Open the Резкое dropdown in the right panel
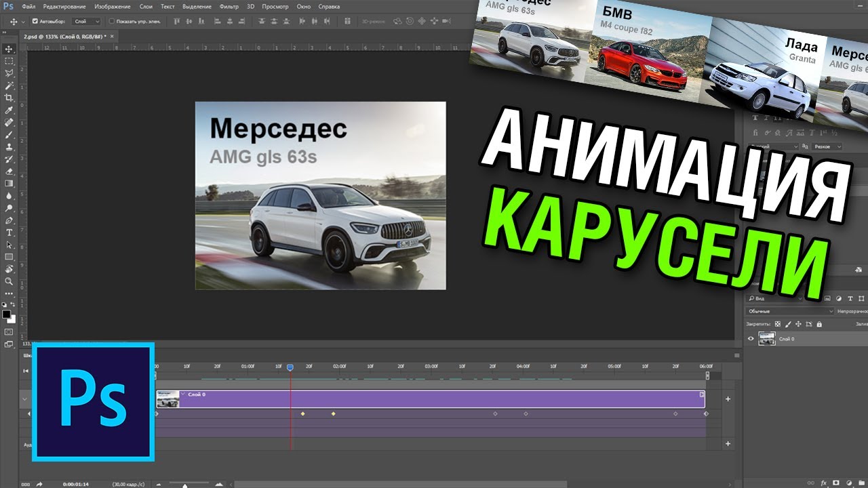Image resolution: width=868 pixels, height=488 pixels. [x=827, y=146]
